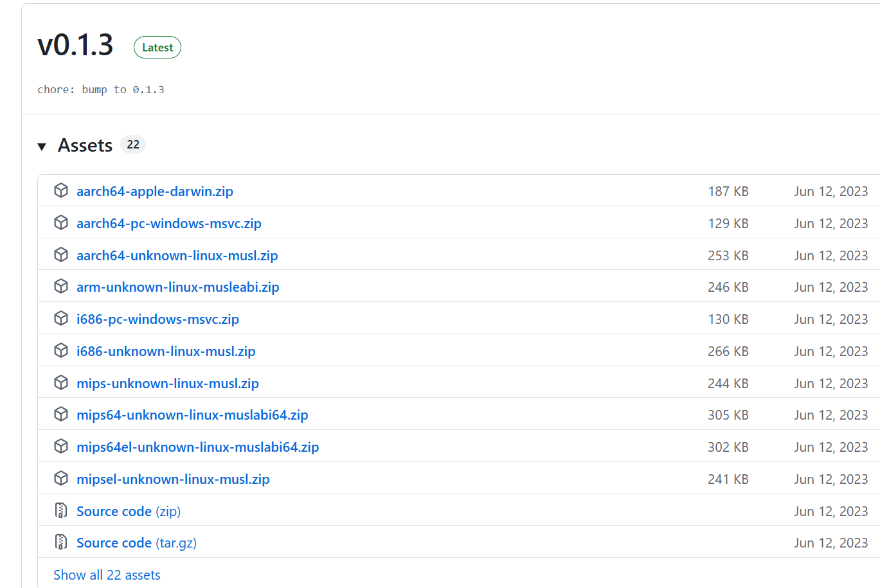Download mips-unknown-linux-musl.zip
The height and width of the screenshot is (588, 880).
coord(168,384)
